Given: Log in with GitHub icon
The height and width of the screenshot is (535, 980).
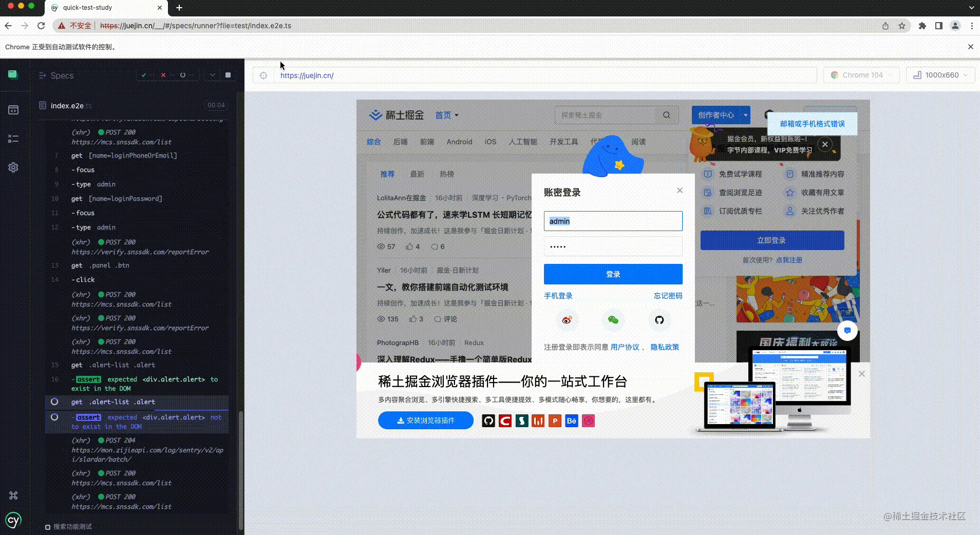Looking at the screenshot, I should 659,320.
